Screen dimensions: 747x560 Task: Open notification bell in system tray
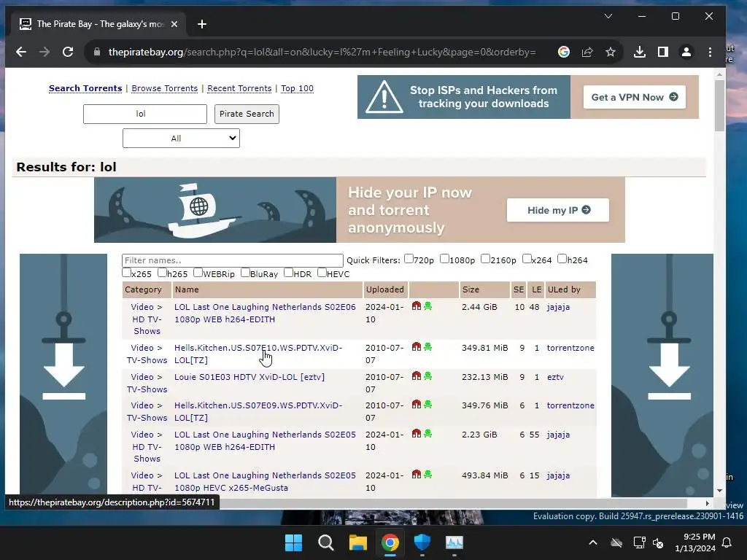[727, 542]
